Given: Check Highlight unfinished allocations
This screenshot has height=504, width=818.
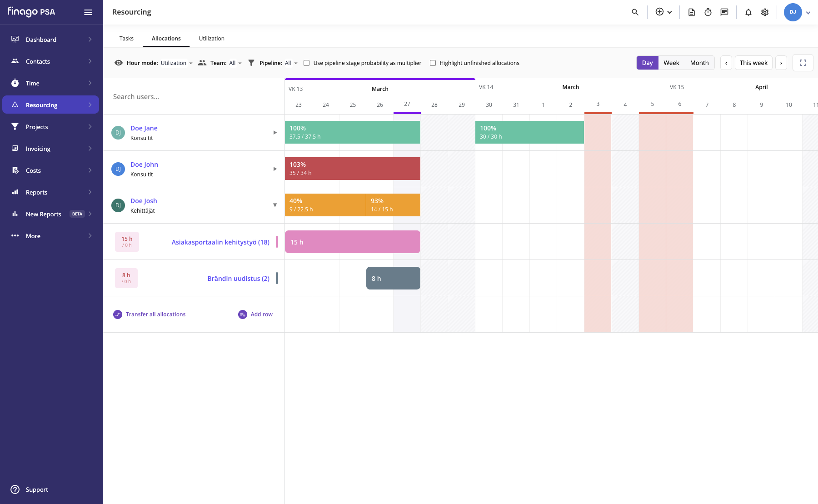Looking at the screenshot, I should click(433, 63).
